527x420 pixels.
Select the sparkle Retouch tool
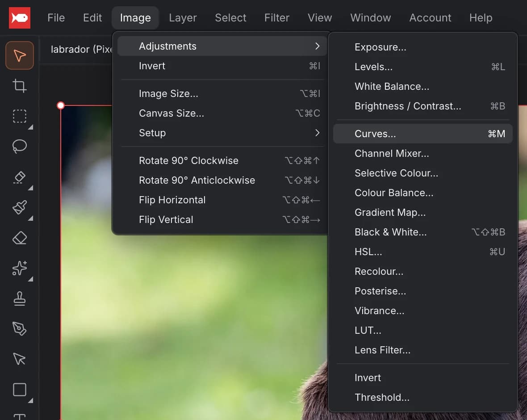coord(20,268)
